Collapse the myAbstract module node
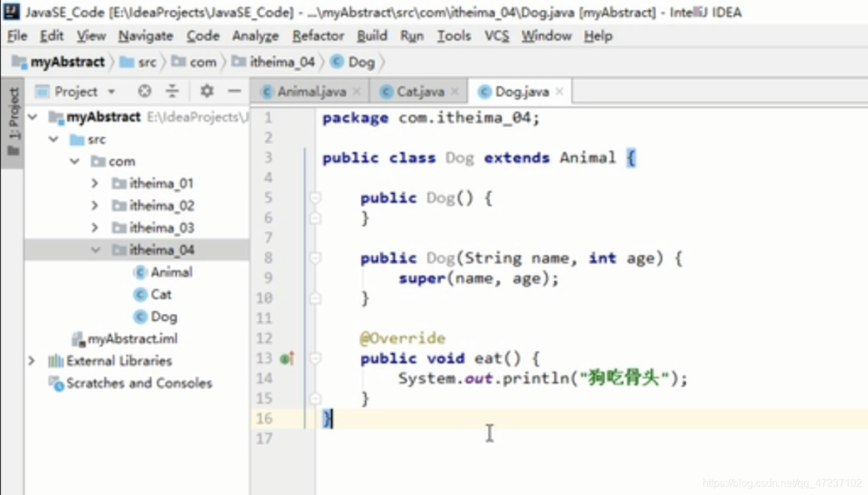 tap(33, 118)
